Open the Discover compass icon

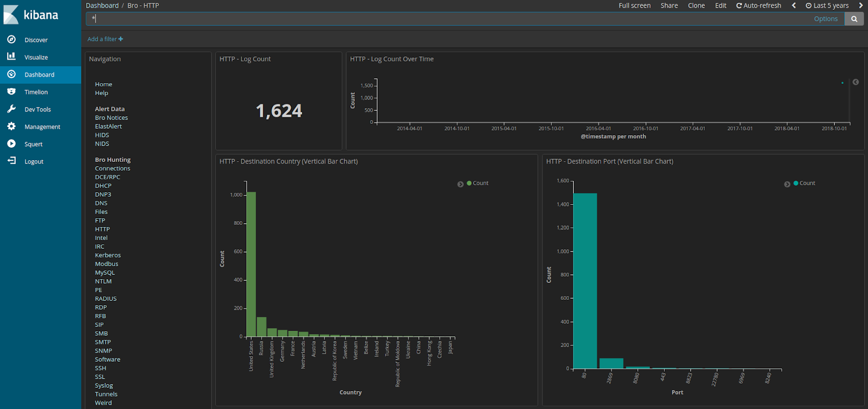point(11,40)
